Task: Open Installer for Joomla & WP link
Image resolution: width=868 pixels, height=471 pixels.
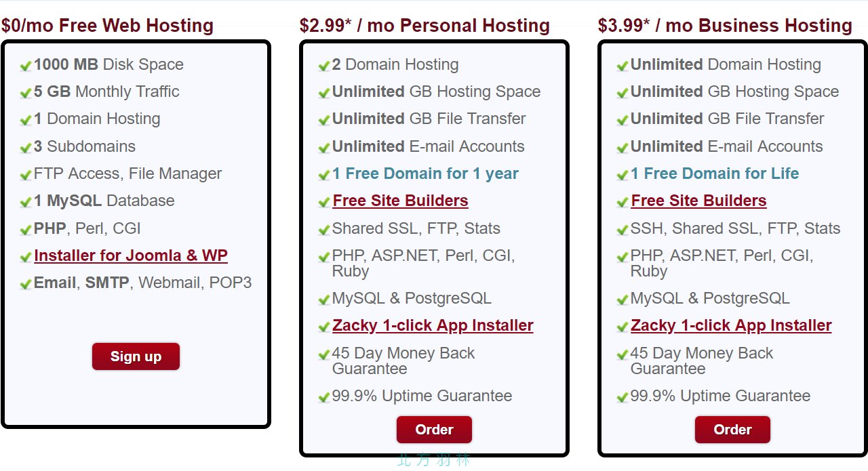Action: pyautogui.click(x=131, y=255)
